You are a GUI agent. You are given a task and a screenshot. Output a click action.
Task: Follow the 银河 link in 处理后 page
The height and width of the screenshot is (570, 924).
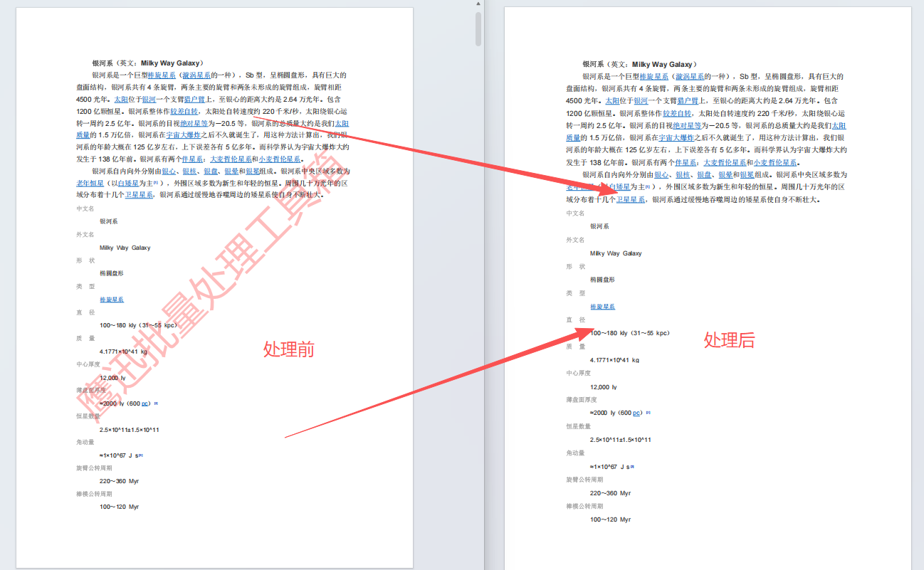641,101
